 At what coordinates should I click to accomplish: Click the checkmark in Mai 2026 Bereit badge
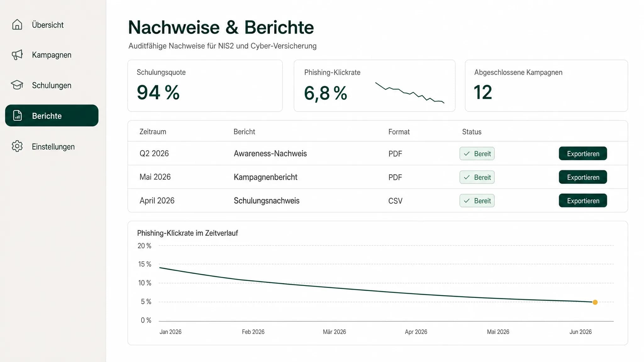[x=467, y=177]
